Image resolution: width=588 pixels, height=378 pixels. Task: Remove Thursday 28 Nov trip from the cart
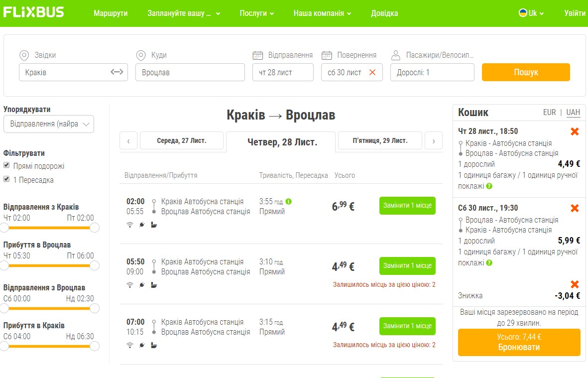click(x=575, y=131)
